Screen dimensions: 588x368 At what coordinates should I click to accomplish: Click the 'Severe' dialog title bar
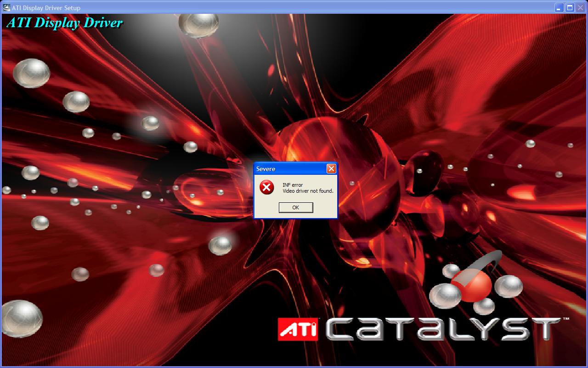coord(296,169)
